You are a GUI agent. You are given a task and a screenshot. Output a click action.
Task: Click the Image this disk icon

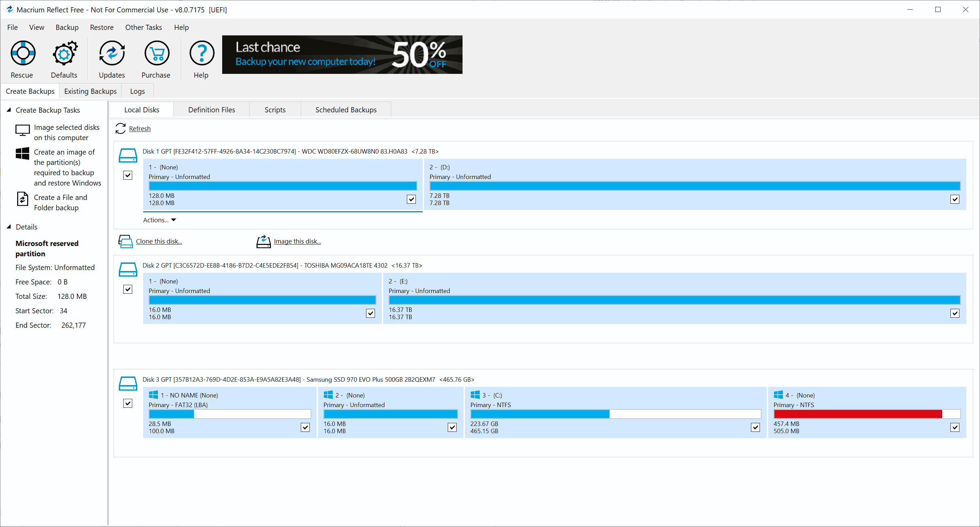263,241
